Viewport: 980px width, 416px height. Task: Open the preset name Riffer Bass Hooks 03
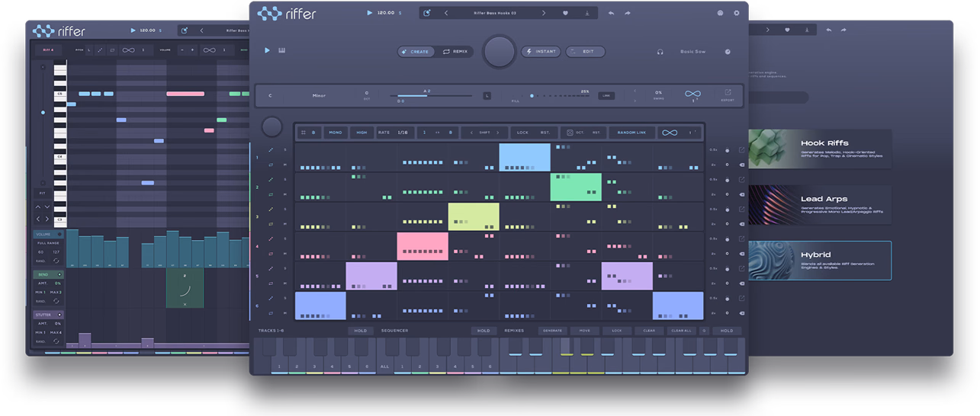(x=495, y=13)
